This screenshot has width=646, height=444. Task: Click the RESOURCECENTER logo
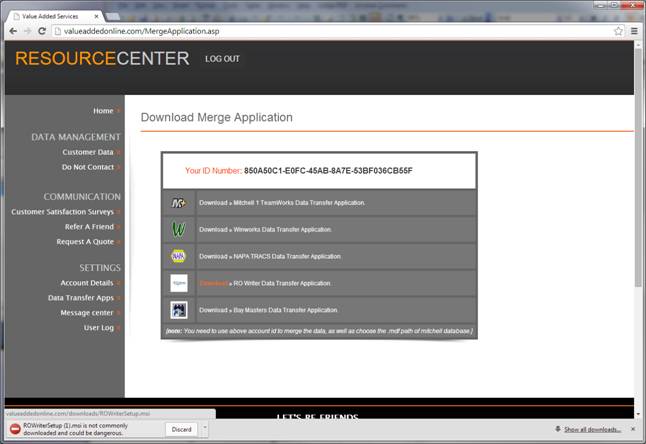tap(102, 58)
